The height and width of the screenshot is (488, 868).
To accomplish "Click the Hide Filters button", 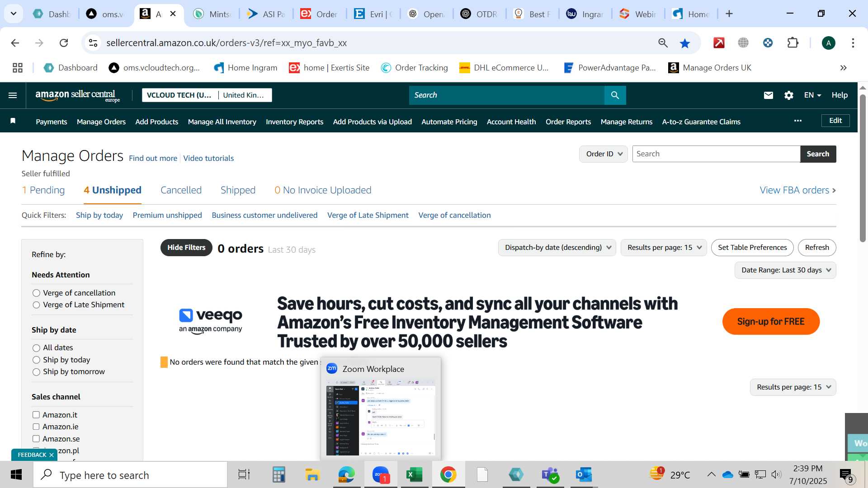I will click(186, 248).
